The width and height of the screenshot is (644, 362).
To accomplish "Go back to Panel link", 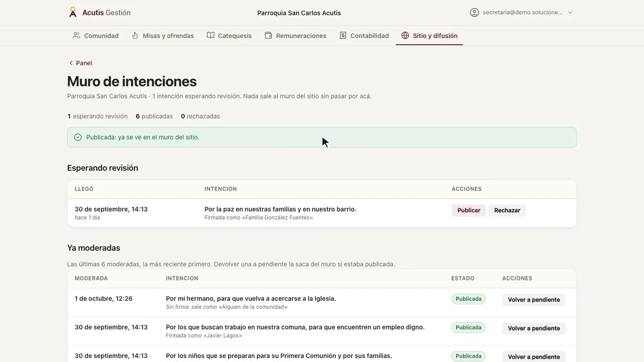I will click(x=80, y=63).
